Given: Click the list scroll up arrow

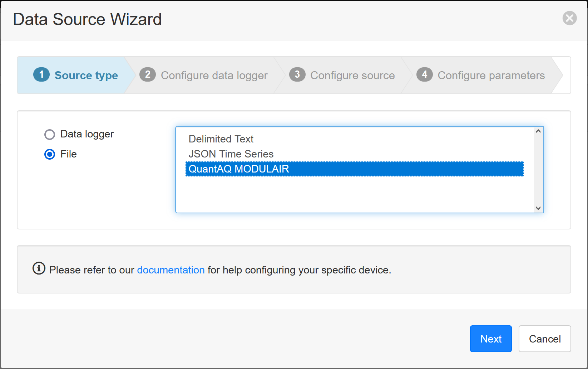Looking at the screenshot, I should 538,131.
